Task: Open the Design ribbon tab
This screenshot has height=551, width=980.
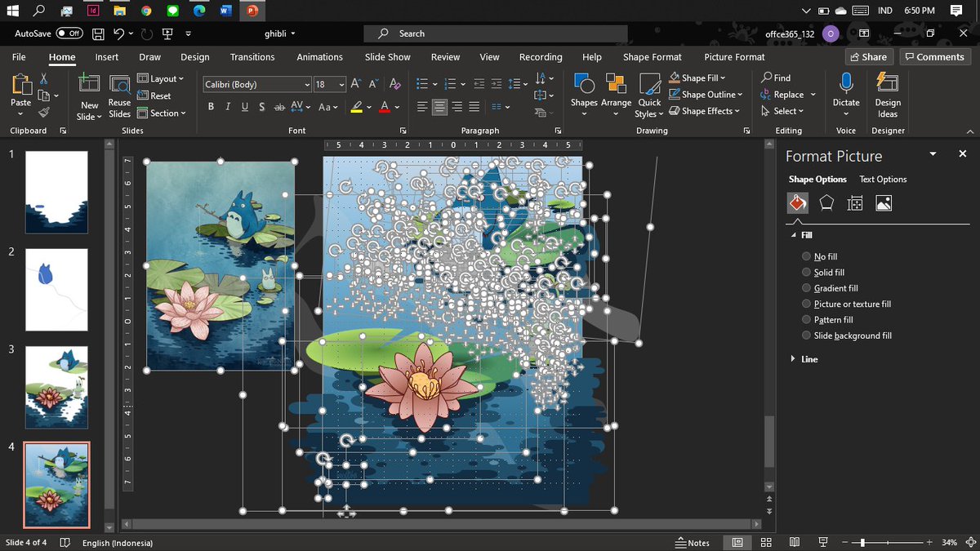Action: tap(195, 57)
